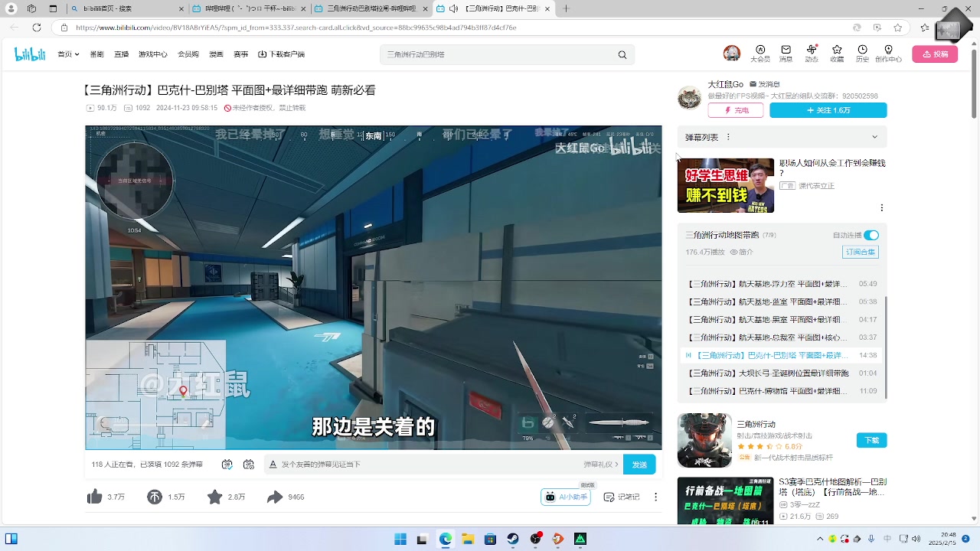Click 发送 to send danmaku
The image size is (980, 551).
639,464
